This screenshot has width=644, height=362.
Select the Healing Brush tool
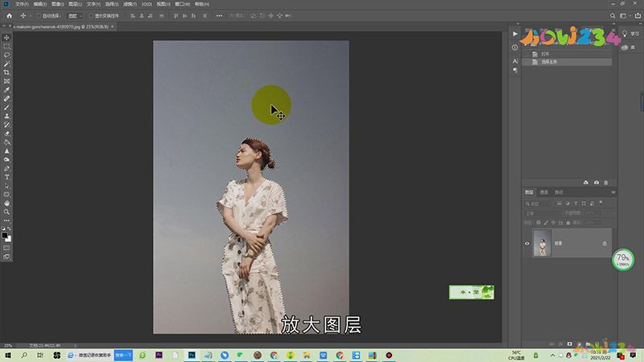(x=6, y=98)
